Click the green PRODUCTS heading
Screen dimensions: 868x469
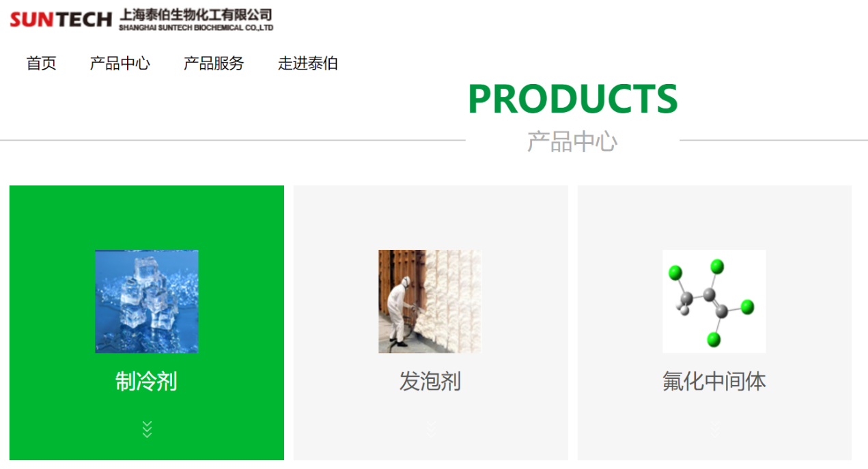coord(573,99)
